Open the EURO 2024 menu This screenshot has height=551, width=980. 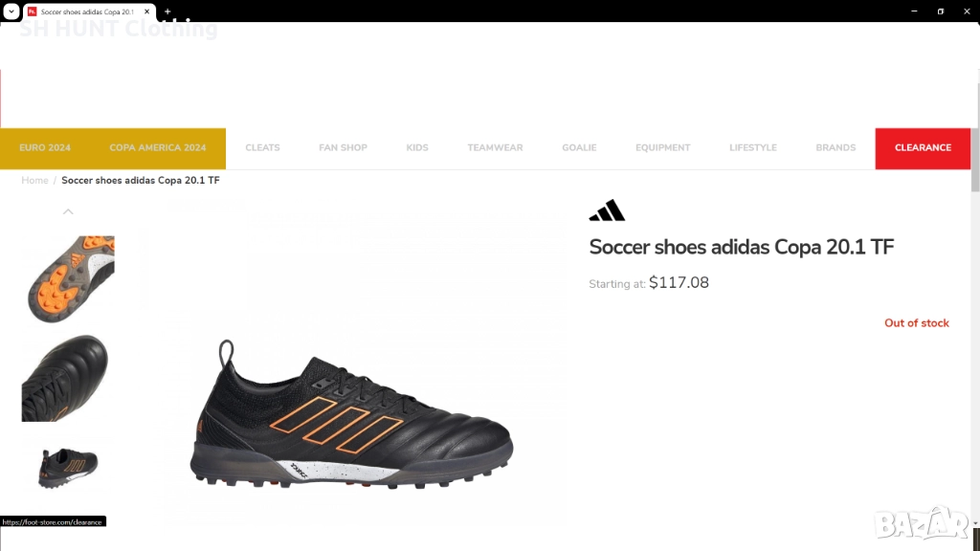(x=45, y=148)
